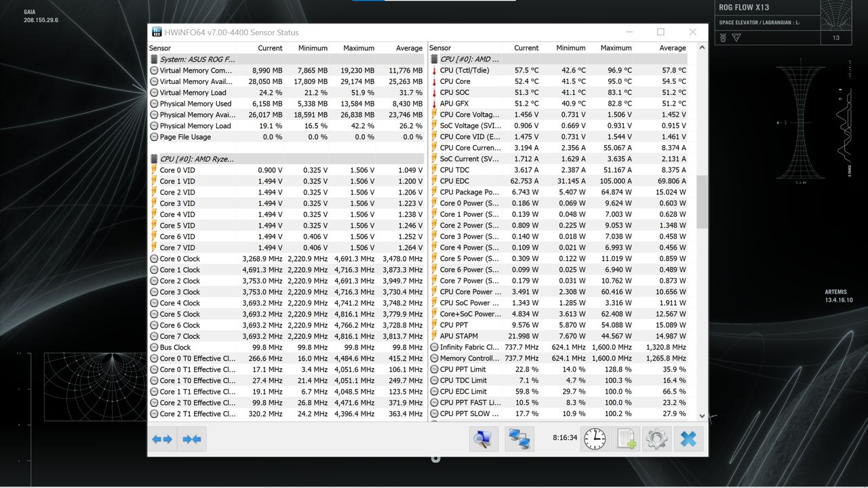Select the SoC Voltage row
Image resolution: width=868 pixels, height=488 pixels.
pos(558,125)
